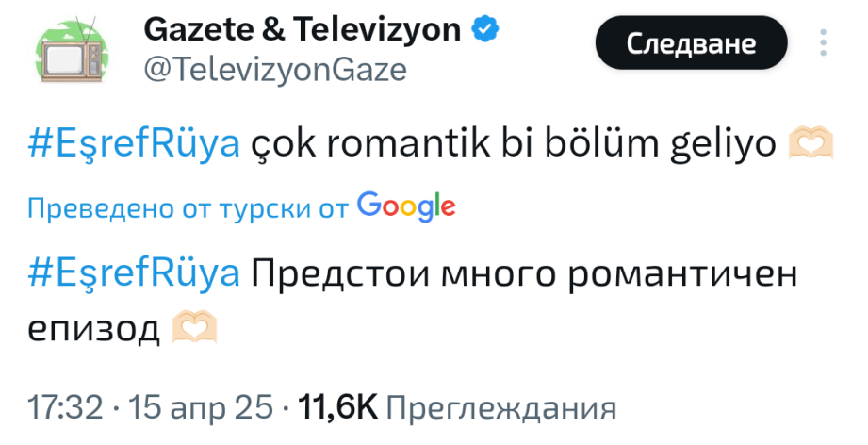Click the Google logo
The height and width of the screenshot is (445, 868).
click(407, 206)
